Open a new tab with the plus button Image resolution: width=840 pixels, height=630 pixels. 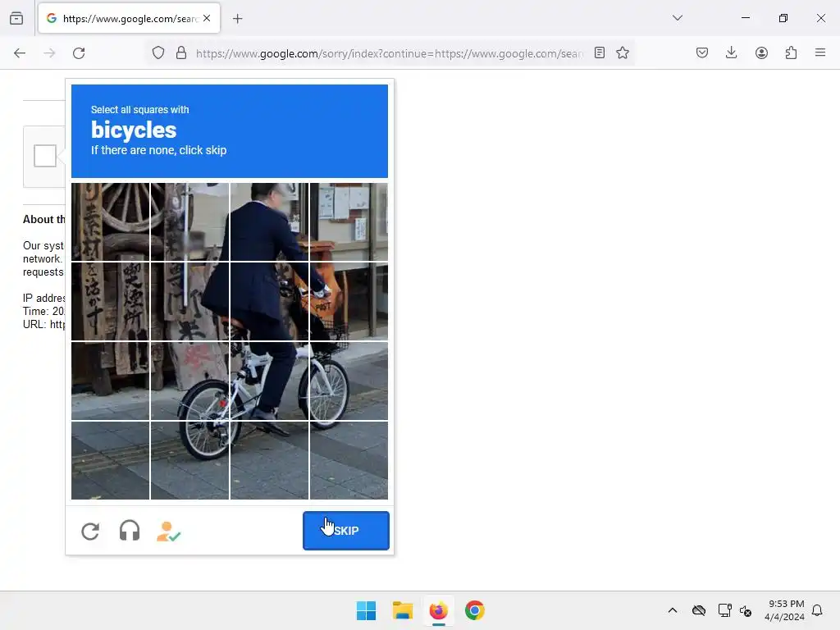click(237, 19)
